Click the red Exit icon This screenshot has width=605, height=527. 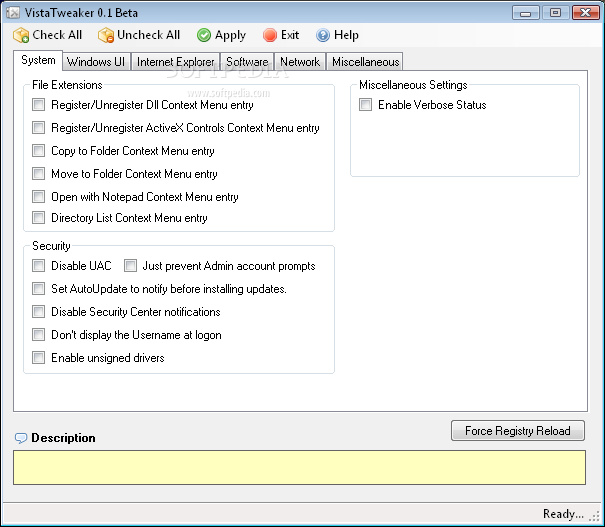(x=270, y=35)
